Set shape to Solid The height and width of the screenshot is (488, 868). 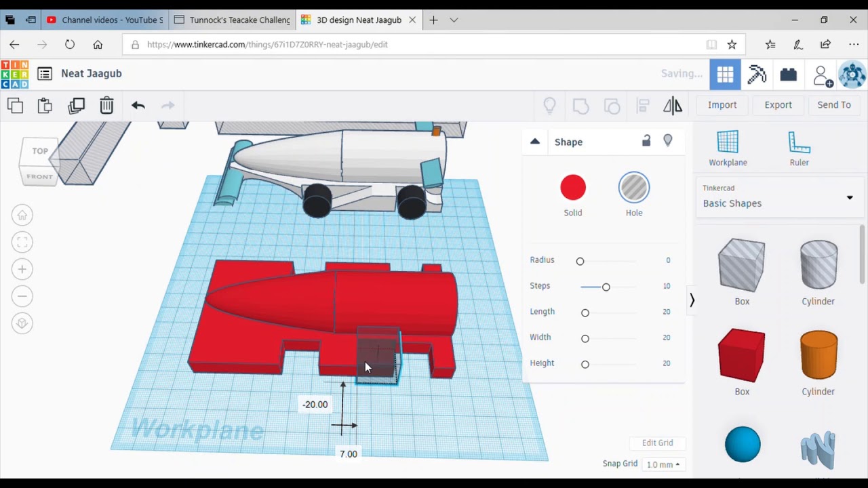pyautogui.click(x=573, y=195)
